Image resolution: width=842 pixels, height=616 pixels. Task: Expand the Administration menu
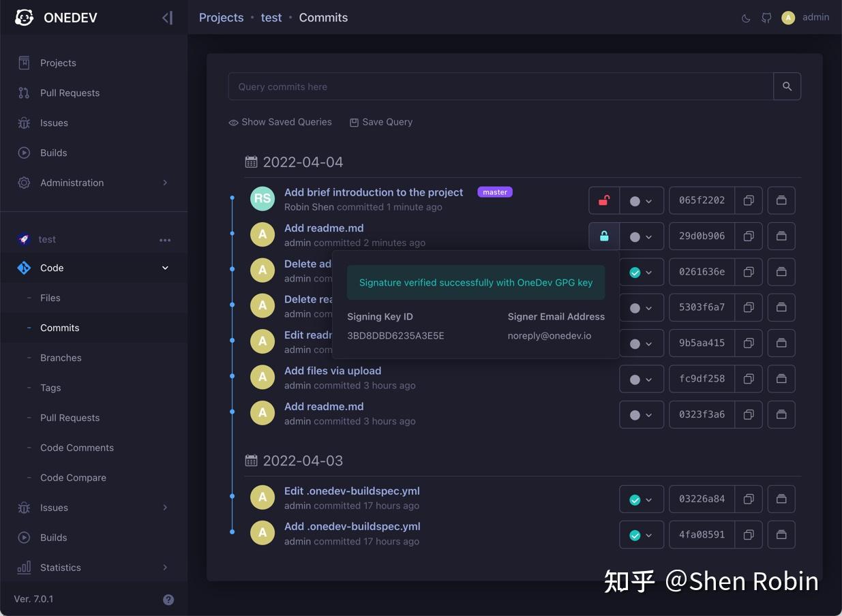click(93, 183)
